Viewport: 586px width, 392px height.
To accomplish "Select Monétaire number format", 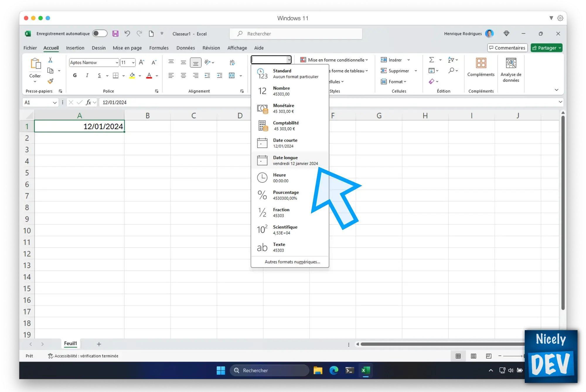I will click(290, 108).
